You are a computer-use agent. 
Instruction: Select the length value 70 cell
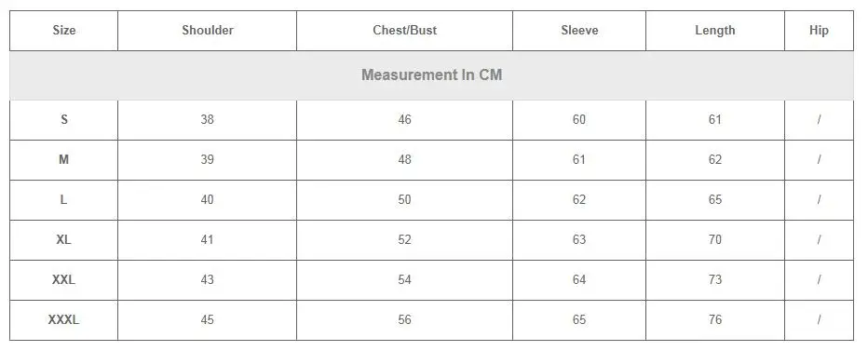715,239
